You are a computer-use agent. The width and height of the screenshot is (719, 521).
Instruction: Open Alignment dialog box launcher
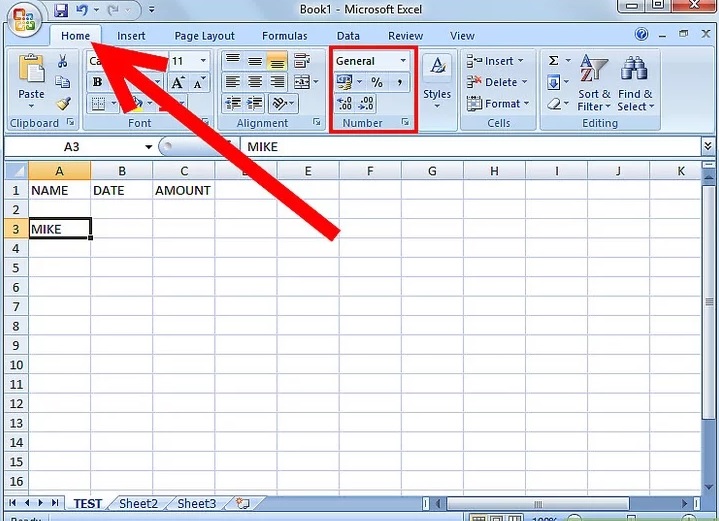pos(316,122)
